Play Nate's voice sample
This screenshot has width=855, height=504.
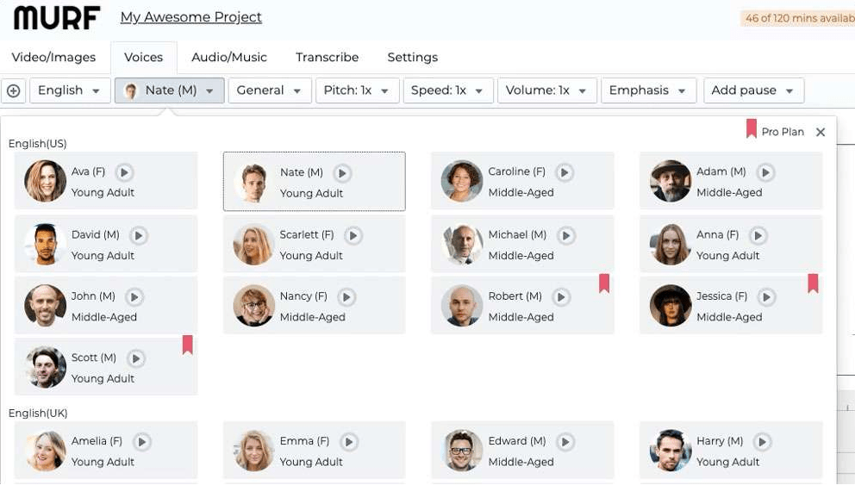click(341, 172)
